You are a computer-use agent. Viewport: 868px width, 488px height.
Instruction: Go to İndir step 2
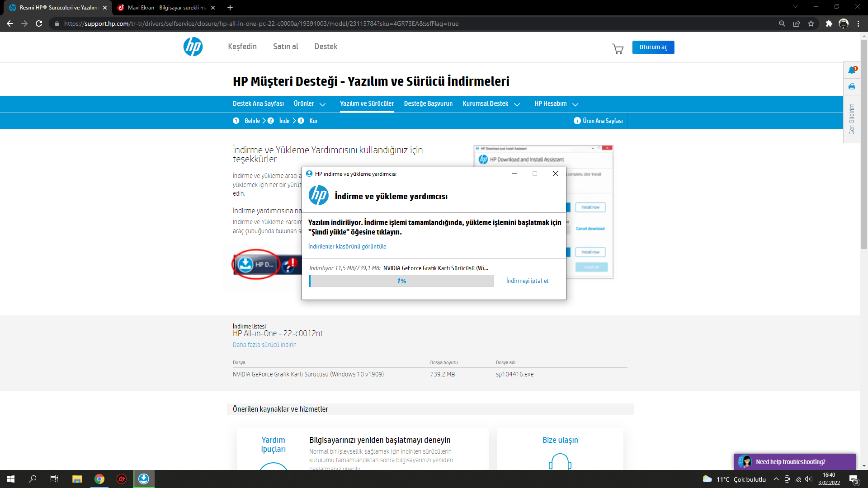point(278,121)
